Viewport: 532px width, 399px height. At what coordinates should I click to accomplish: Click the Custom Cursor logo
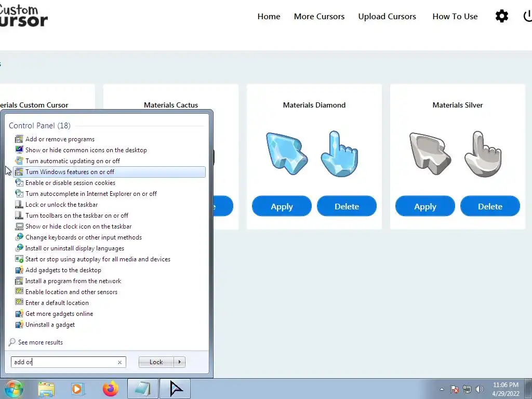(x=23, y=16)
